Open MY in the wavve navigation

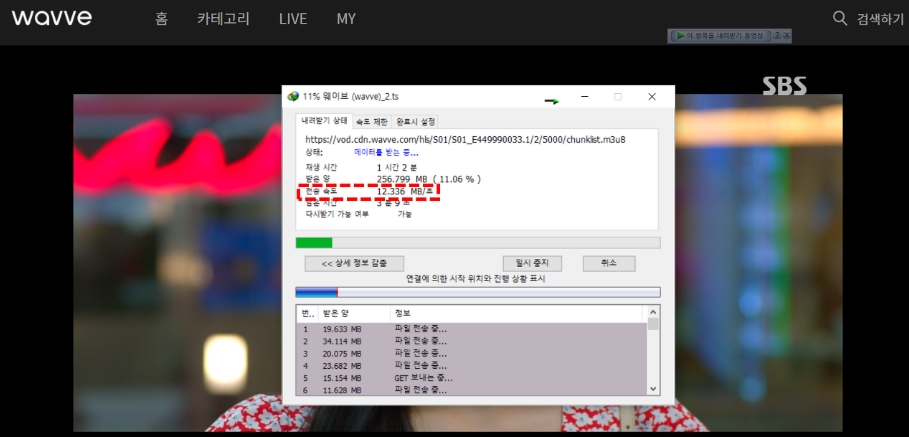346,19
